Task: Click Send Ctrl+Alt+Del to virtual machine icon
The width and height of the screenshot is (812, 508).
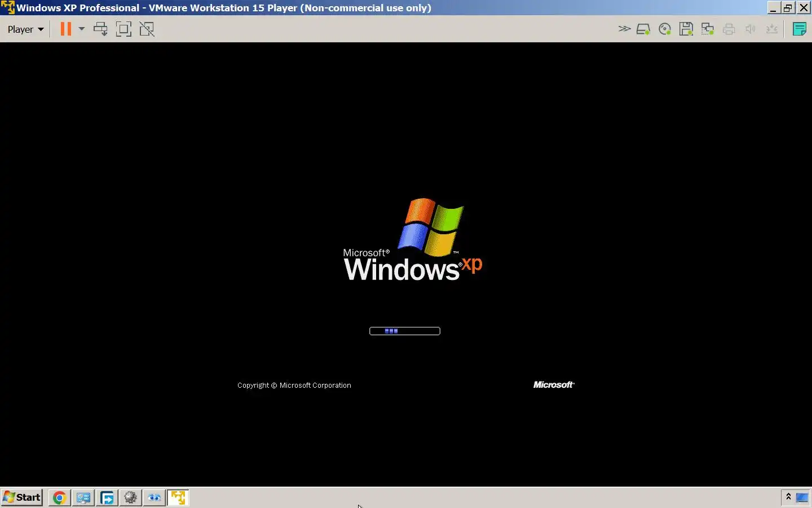Action: (x=100, y=29)
